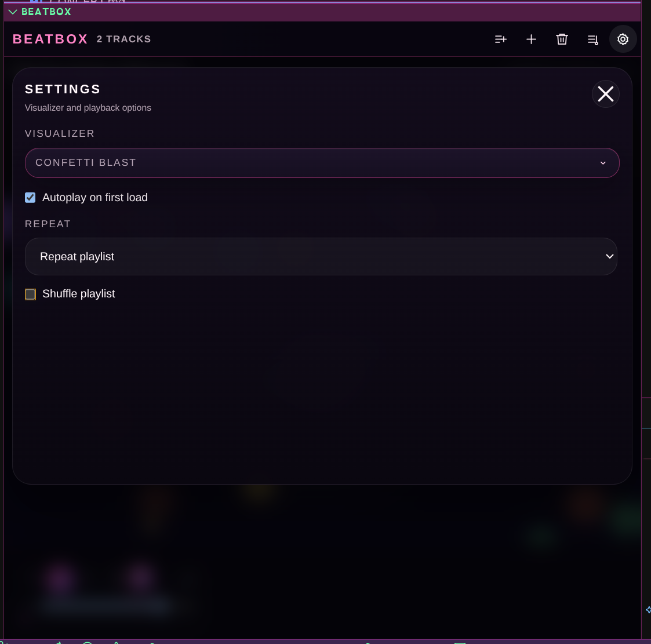Click the sparkle icon at the right edge
This screenshot has width=651, height=644.
[648, 610]
